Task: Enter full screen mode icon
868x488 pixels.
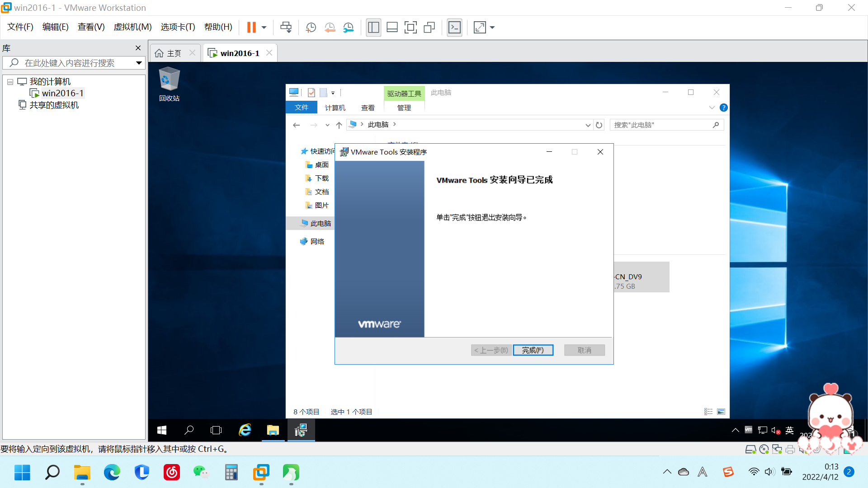Action: pyautogui.click(x=410, y=28)
